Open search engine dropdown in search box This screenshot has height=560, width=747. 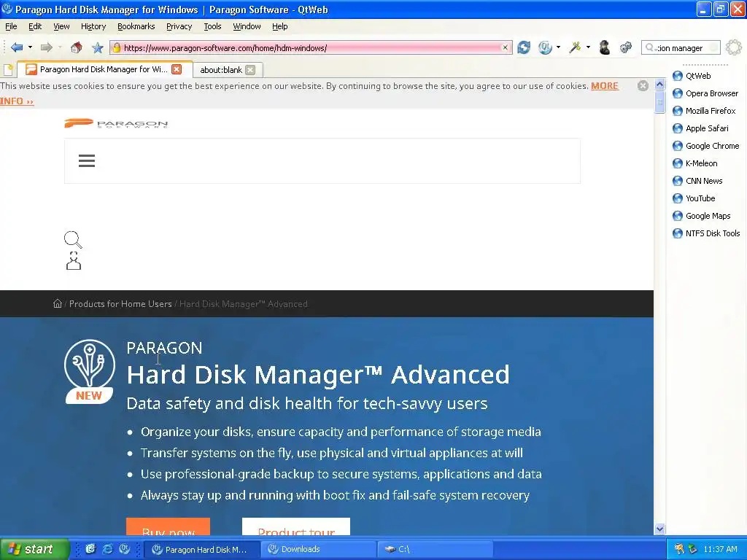[651, 47]
